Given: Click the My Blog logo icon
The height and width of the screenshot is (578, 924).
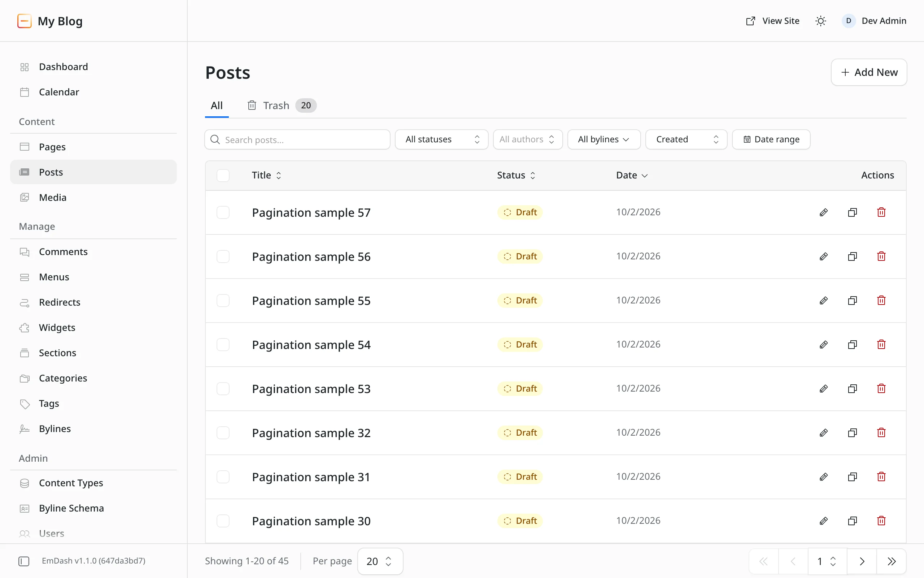Looking at the screenshot, I should click(25, 21).
